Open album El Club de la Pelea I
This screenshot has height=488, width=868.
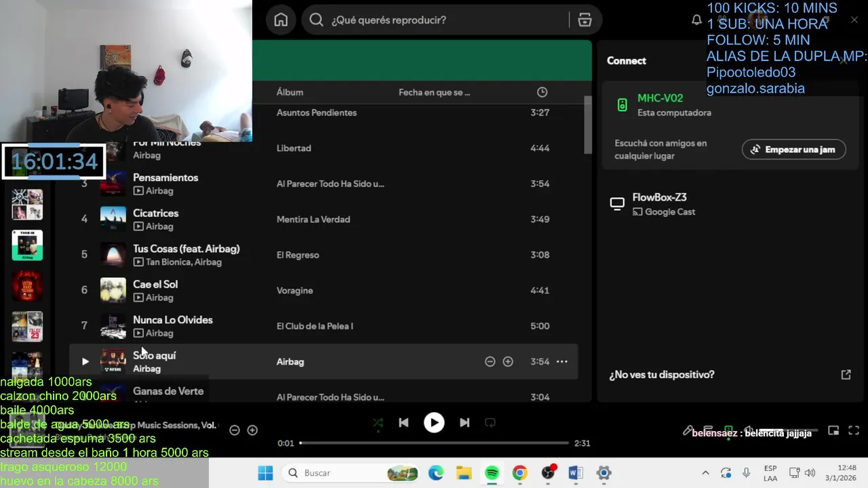(x=315, y=326)
